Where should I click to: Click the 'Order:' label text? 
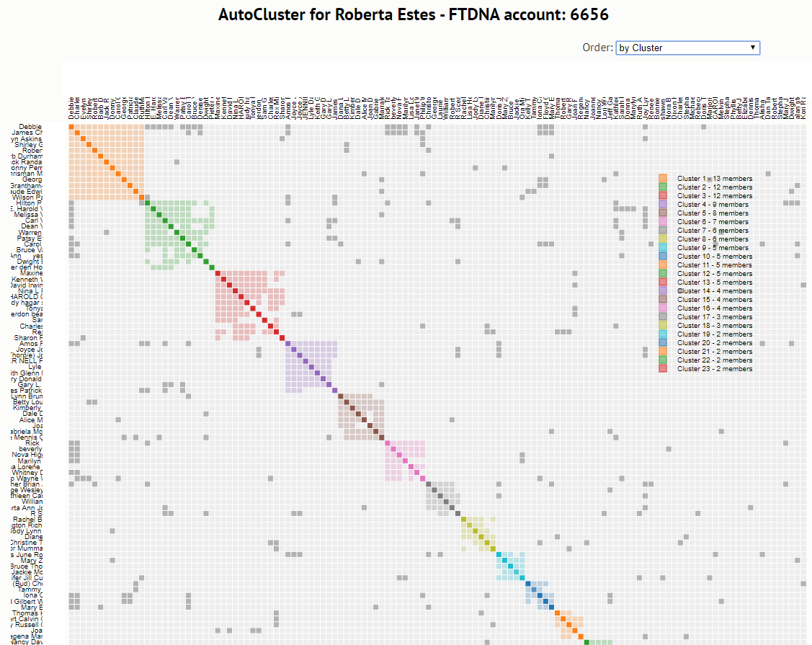coord(597,48)
